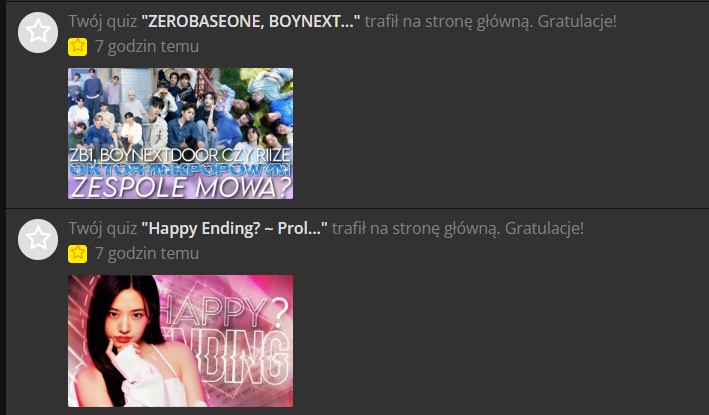Open the pink Happy Ending quiz thumbnail
This screenshot has height=415, width=709.
tap(180, 341)
